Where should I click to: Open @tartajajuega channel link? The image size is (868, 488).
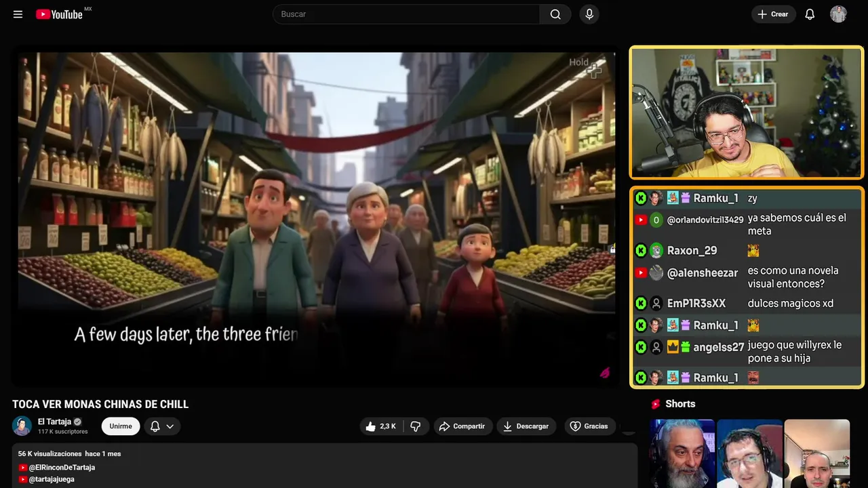coord(52,479)
